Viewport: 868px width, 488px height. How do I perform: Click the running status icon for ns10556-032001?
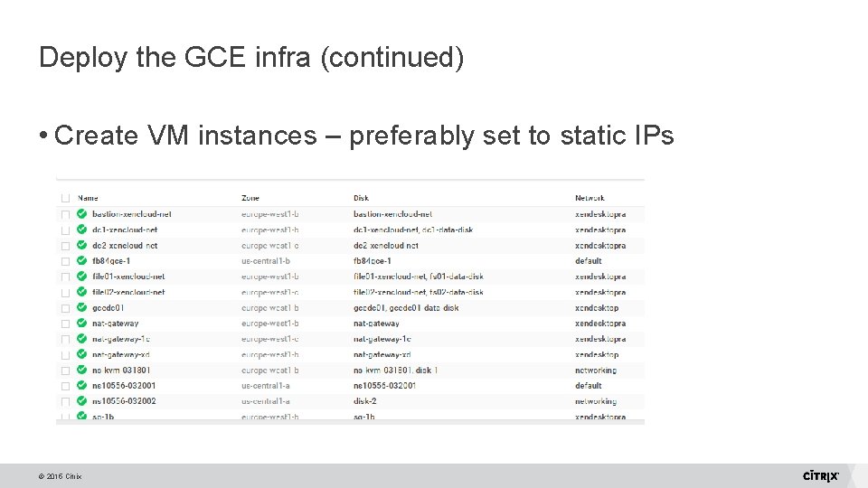pyautogui.click(x=82, y=386)
